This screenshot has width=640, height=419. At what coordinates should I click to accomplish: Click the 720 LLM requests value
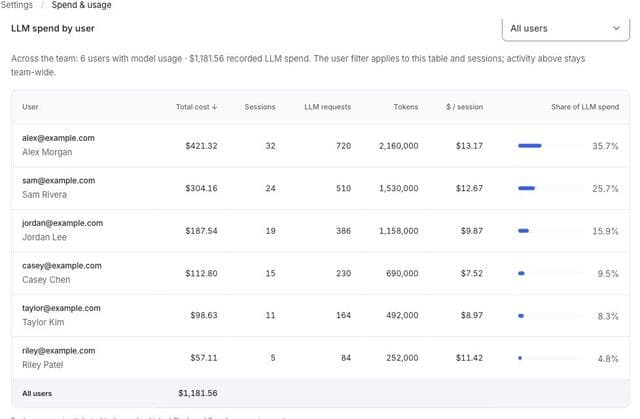343,146
